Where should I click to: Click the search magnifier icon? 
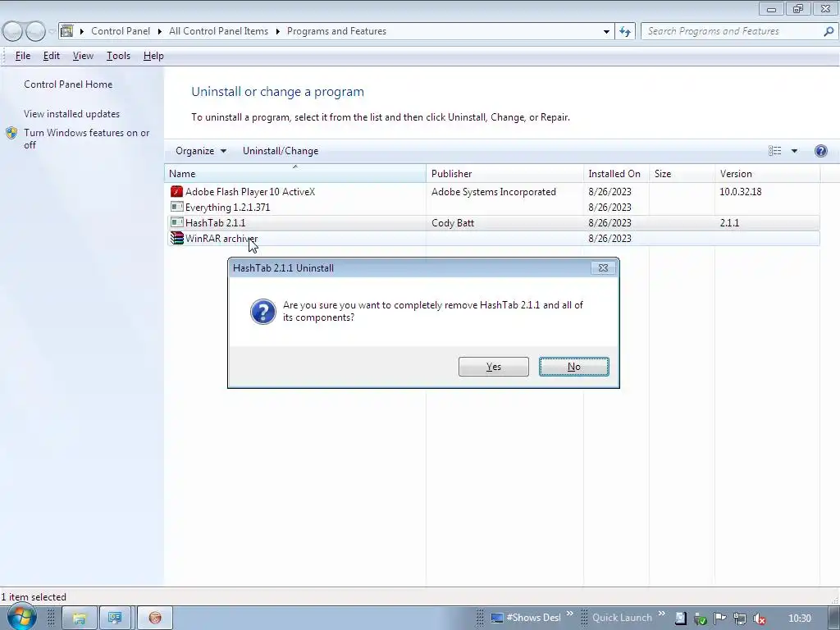(x=829, y=31)
